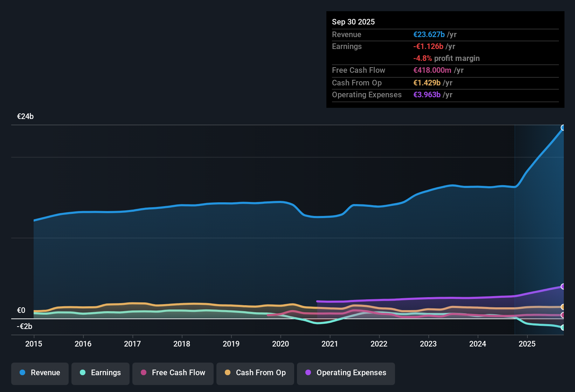Click the purple Operating Expenses legend dot
The height and width of the screenshot is (392, 575).
tap(308, 373)
